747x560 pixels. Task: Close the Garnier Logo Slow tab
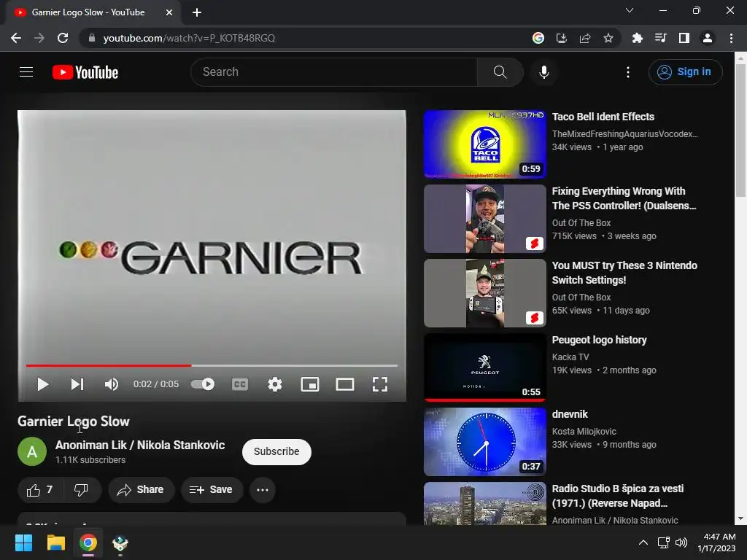pyautogui.click(x=169, y=12)
